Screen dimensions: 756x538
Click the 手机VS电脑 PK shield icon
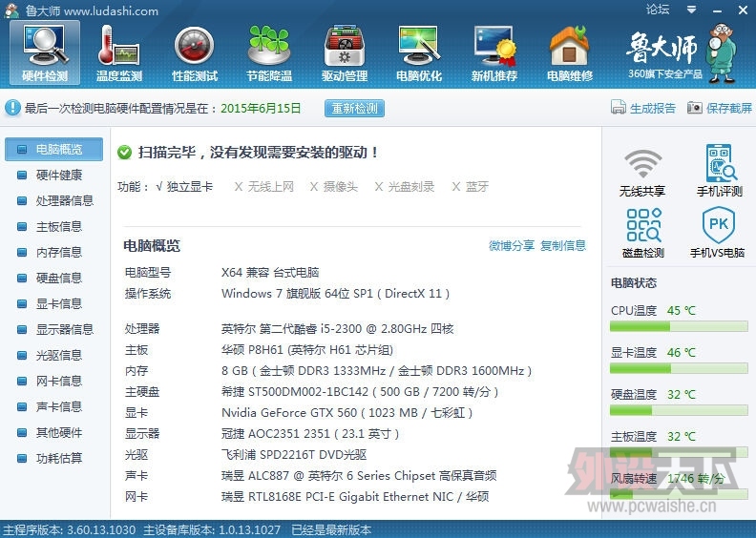pos(718,232)
